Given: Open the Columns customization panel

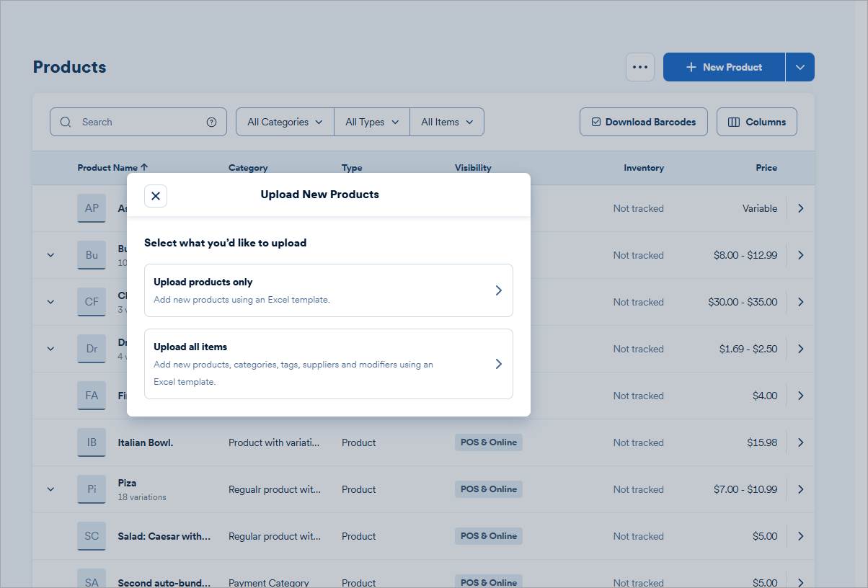Looking at the screenshot, I should click(x=756, y=121).
